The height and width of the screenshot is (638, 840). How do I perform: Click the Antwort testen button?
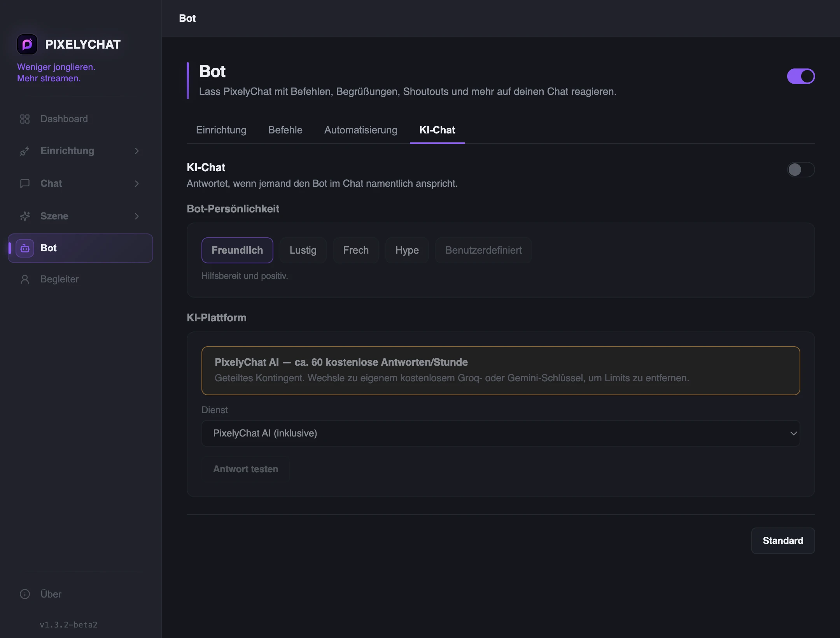tap(246, 469)
